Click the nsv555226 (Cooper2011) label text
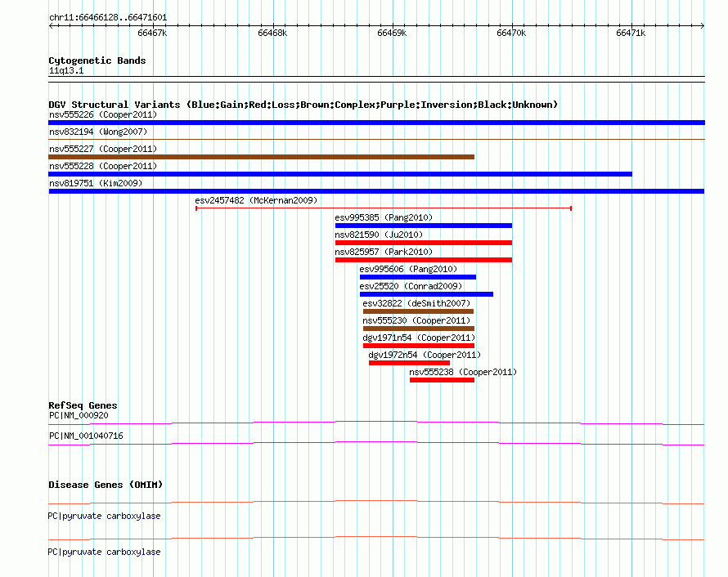728x577 pixels. click(x=103, y=114)
